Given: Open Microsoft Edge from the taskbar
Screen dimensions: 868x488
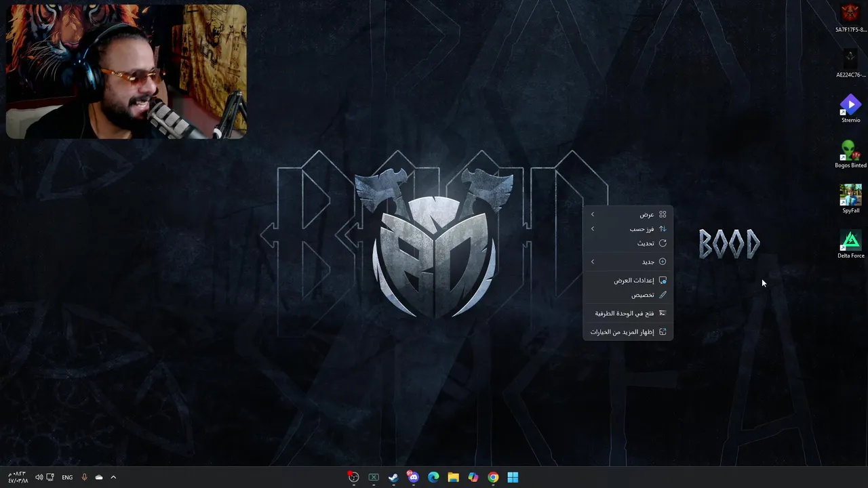Looking at the screenshot, I should point(433,477).
